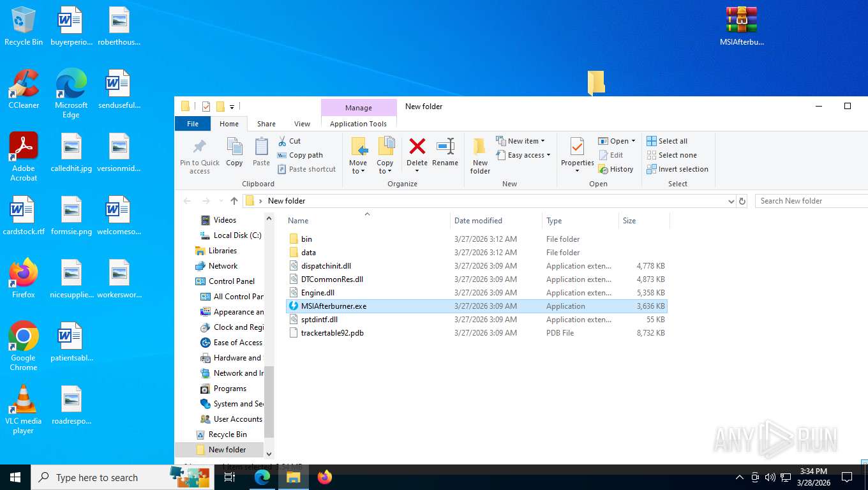This screenshot has width=868, height=490.
Task: Select the MSIAfterburner archive on desktop
Action: [742, 27]
